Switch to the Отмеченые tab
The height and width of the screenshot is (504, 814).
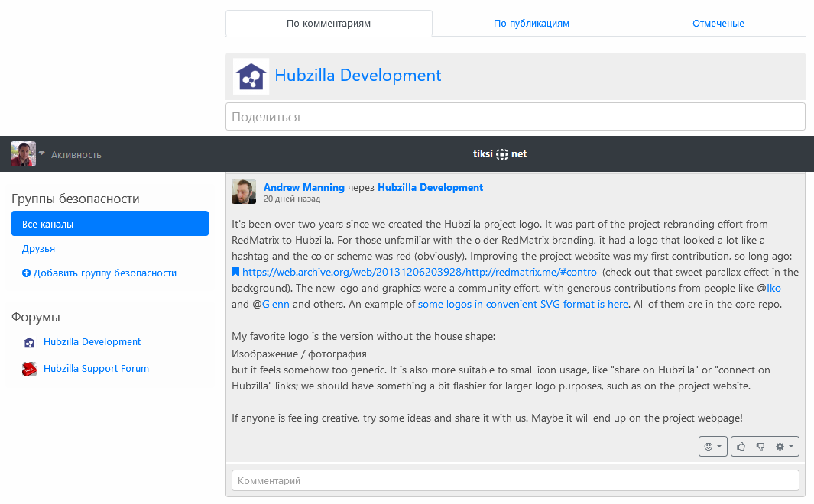click(718, 24)
